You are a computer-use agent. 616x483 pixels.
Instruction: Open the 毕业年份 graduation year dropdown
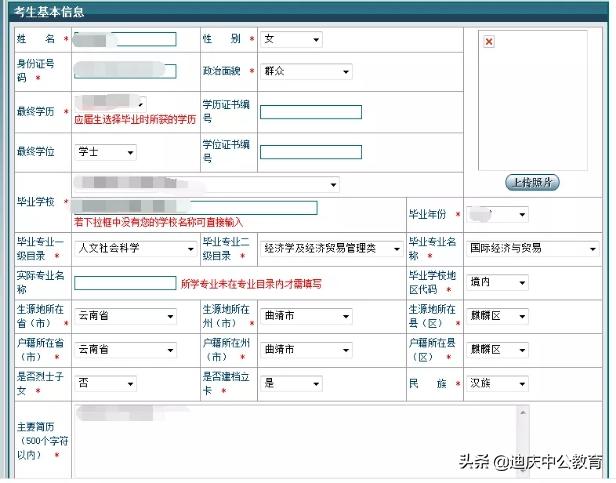tap(497, 214)
